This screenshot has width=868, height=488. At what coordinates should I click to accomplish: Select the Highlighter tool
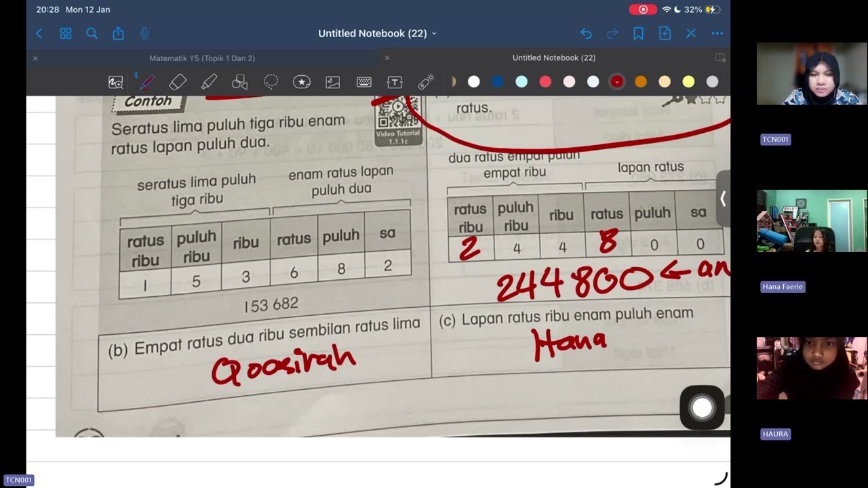[209, 82]
